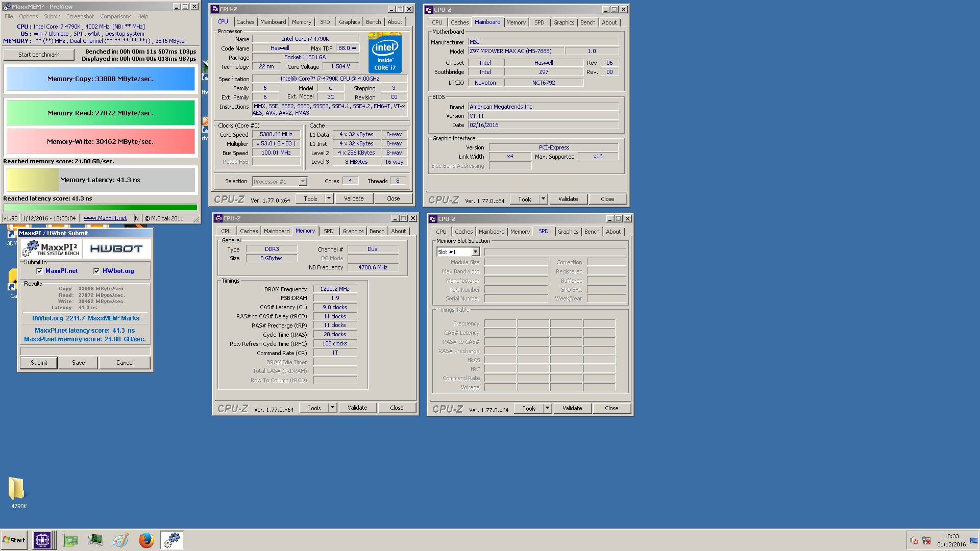The width and height of the screenshot is (980, 551).
Task: Click the Memory-Copy blue result bar
Action: point(100,79)
